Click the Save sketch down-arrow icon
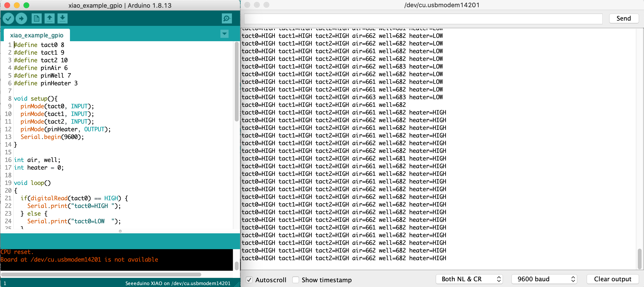644x287 pixels. [63, 18]
